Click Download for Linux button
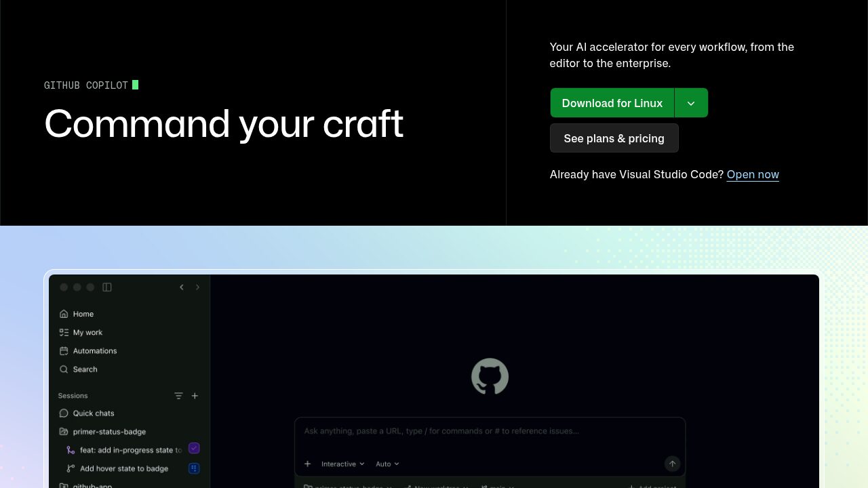Viewport: 868px width, 488px height. point(612,103)
